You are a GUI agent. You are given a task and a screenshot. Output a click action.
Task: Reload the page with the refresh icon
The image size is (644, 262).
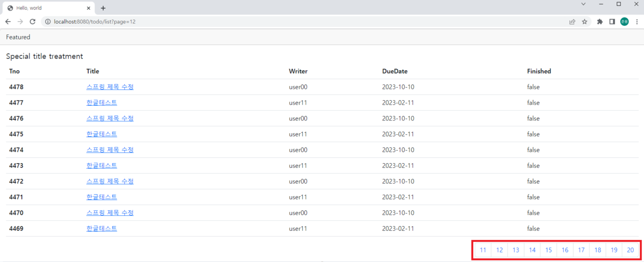click(33, 22)
